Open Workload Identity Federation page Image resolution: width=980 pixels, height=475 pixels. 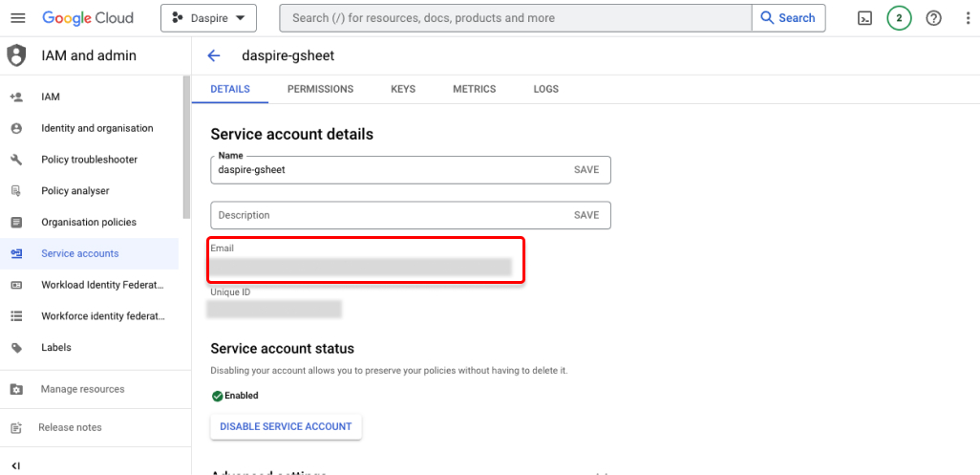(x=102, y=285)
